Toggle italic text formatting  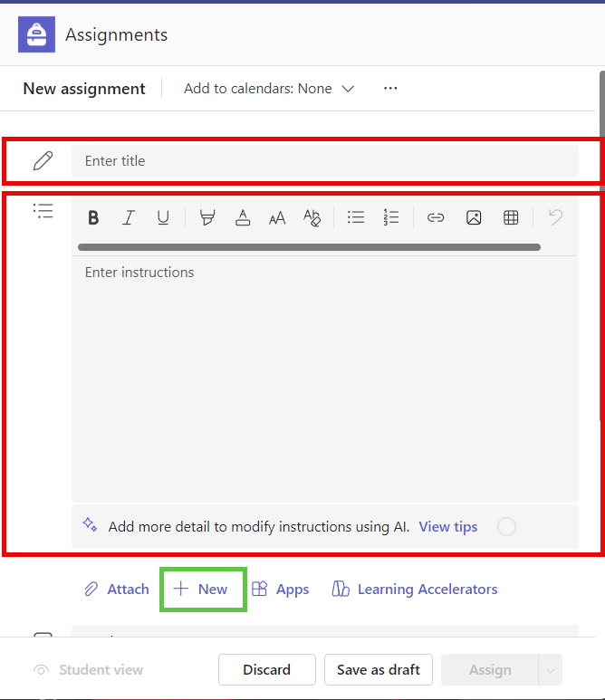click(x=129, y=217)
